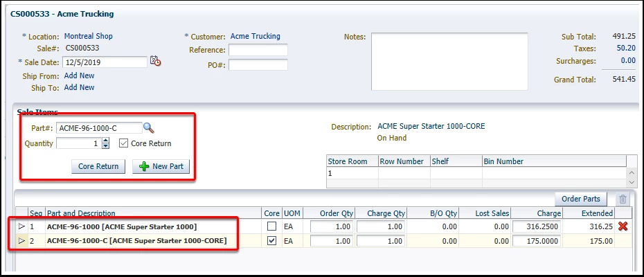Focus the PO# field

point(258,65)
